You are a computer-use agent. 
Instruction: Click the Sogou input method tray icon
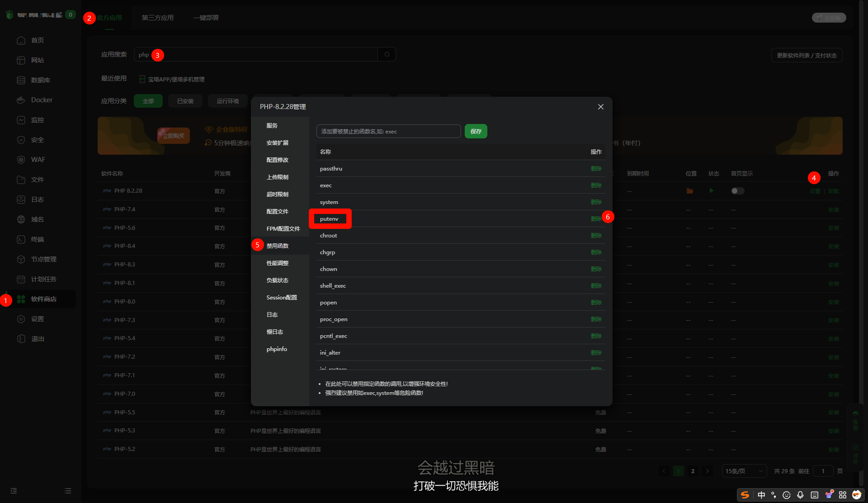[745, 495]
